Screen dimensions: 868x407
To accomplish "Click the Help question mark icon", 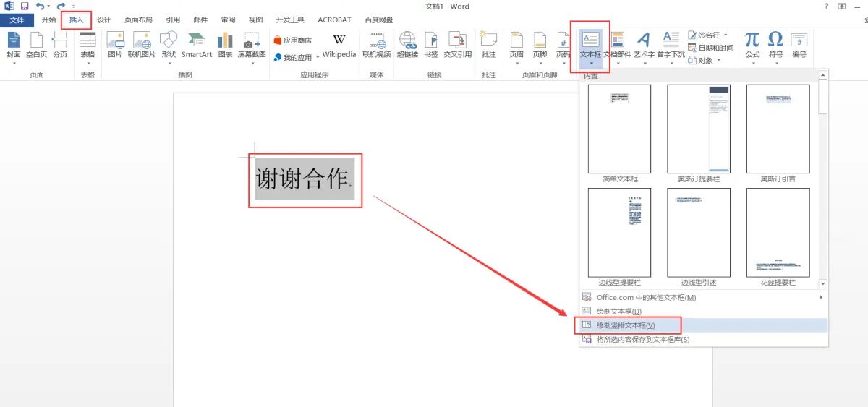I will pos(826,6).
